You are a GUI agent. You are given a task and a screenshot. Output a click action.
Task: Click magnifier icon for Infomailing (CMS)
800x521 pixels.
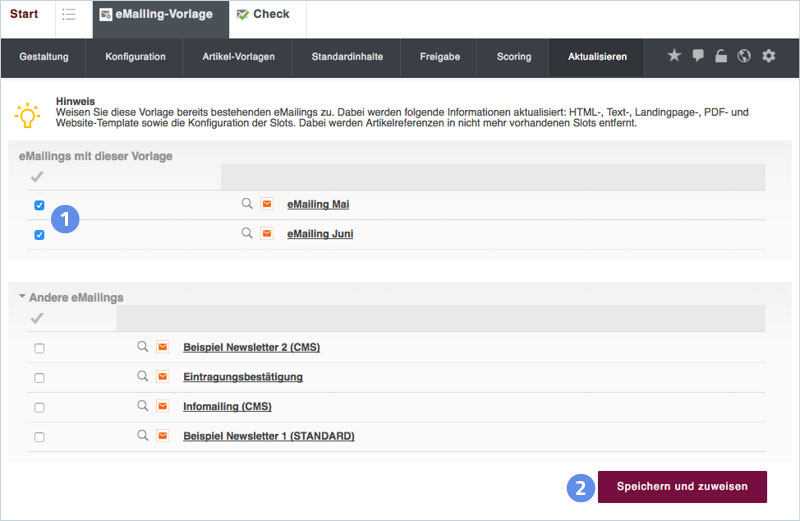143,406
